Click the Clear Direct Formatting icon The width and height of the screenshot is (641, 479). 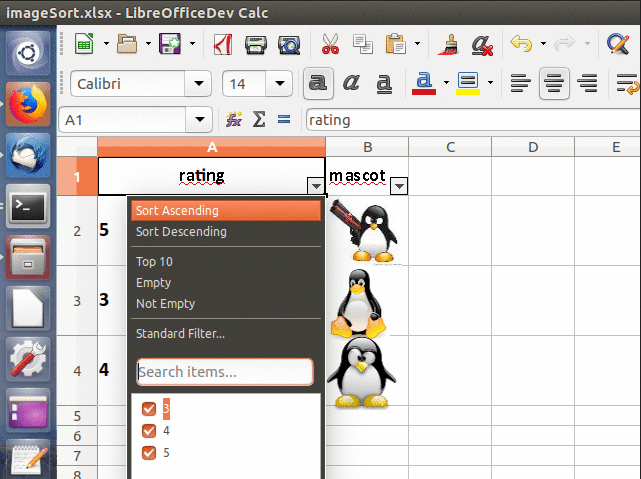tap(481, 44)
